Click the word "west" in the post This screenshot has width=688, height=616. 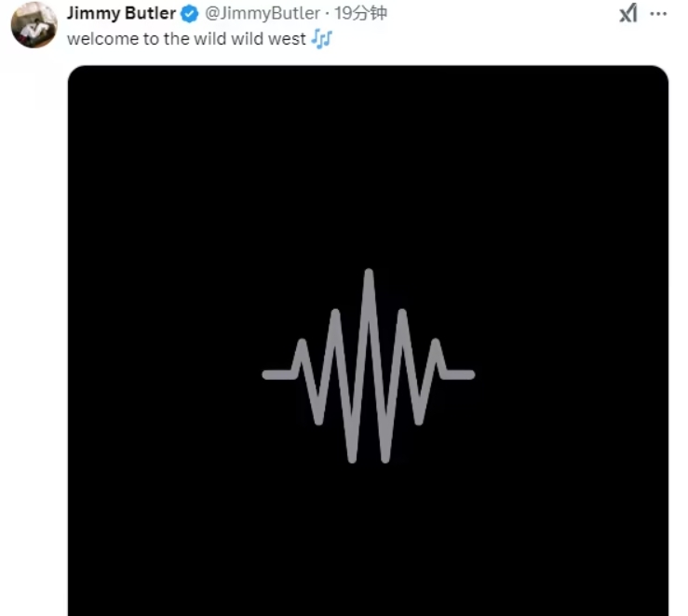pyautogui.click(x=288, y=40)
